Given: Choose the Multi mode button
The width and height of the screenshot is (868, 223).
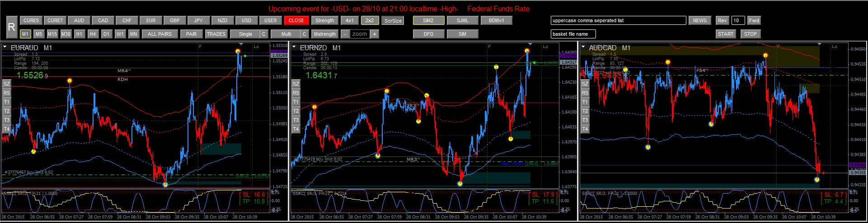Looking at the screenshot, I should point(286,34).
